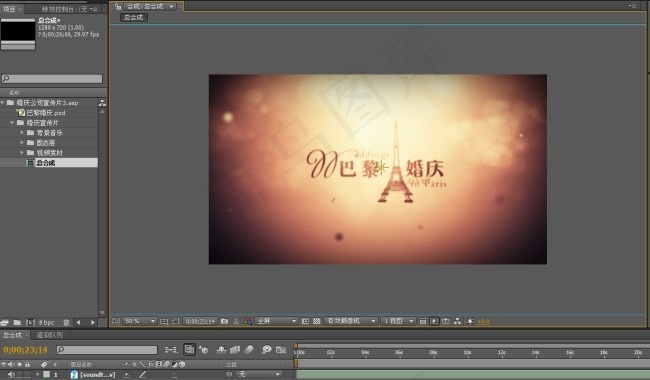Toggle mask and shape path visibility

[x=175, y=321]
